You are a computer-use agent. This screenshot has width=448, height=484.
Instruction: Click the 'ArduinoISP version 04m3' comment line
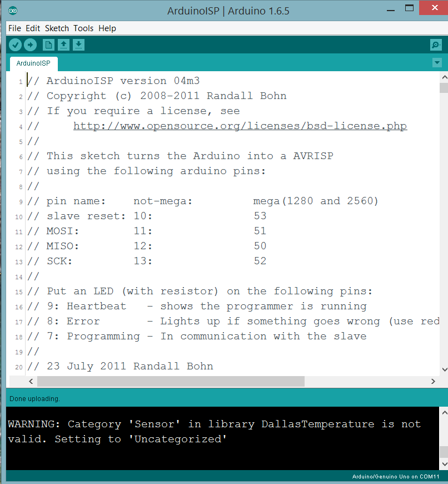113,81
